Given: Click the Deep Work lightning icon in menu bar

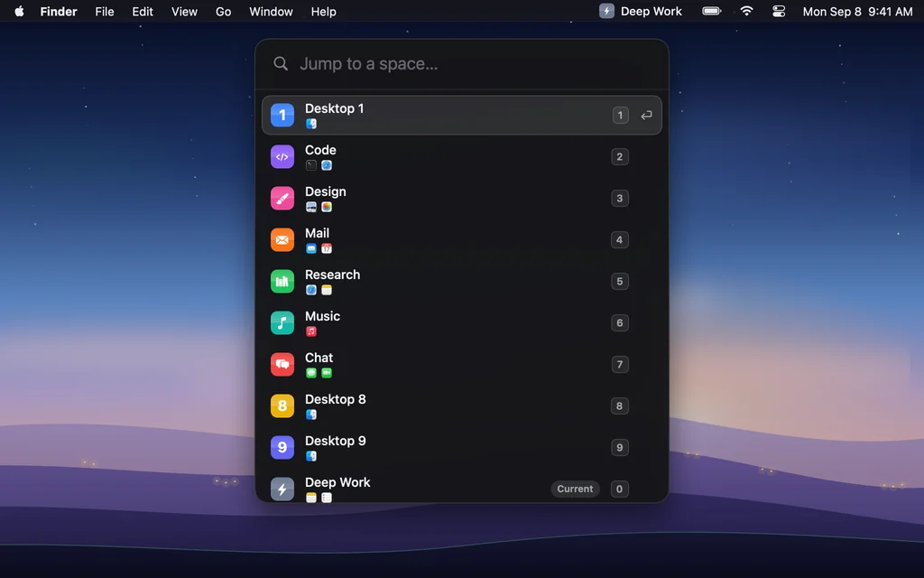Looking at the screenshot, I should [606, 11].
